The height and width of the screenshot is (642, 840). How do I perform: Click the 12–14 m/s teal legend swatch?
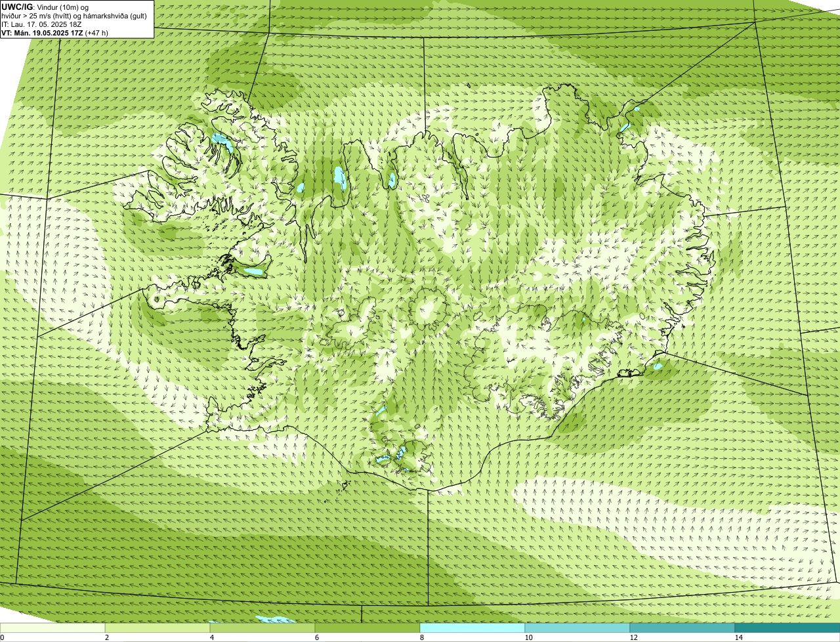click(682, 628)
